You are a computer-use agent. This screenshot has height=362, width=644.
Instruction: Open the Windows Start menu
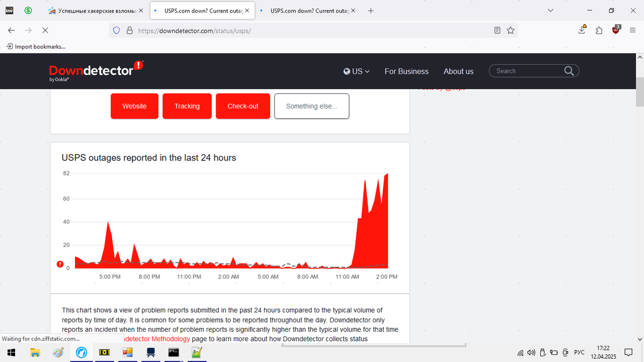pyautogui.click(x=11, y=352)
